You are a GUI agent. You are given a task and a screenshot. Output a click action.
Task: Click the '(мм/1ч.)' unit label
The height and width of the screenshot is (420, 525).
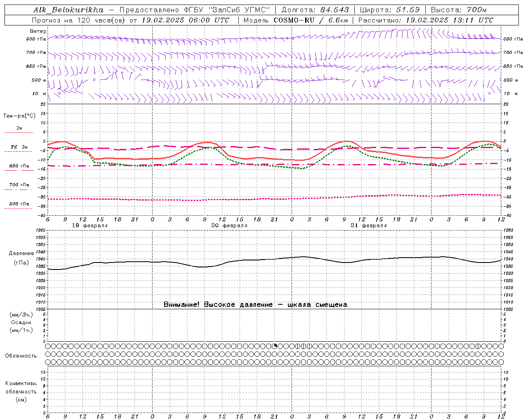pyautogui.click(x=21, y=330)
